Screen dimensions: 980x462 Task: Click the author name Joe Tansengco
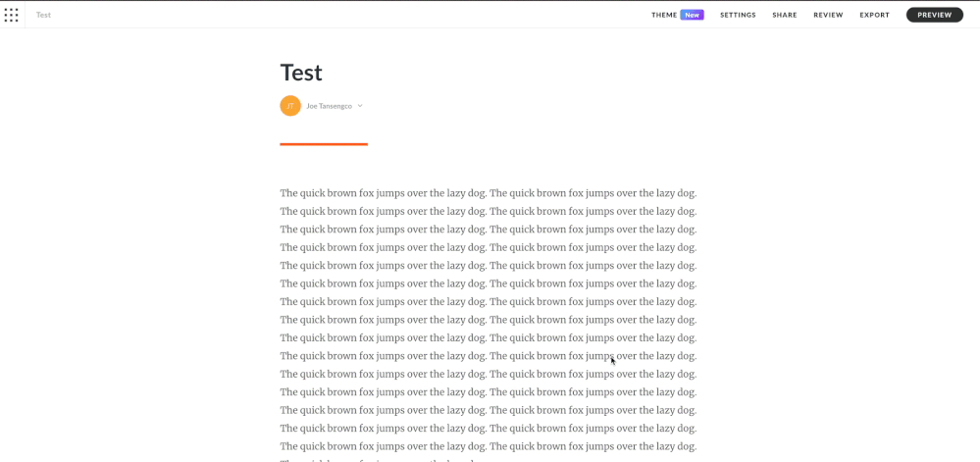(329, 106)
